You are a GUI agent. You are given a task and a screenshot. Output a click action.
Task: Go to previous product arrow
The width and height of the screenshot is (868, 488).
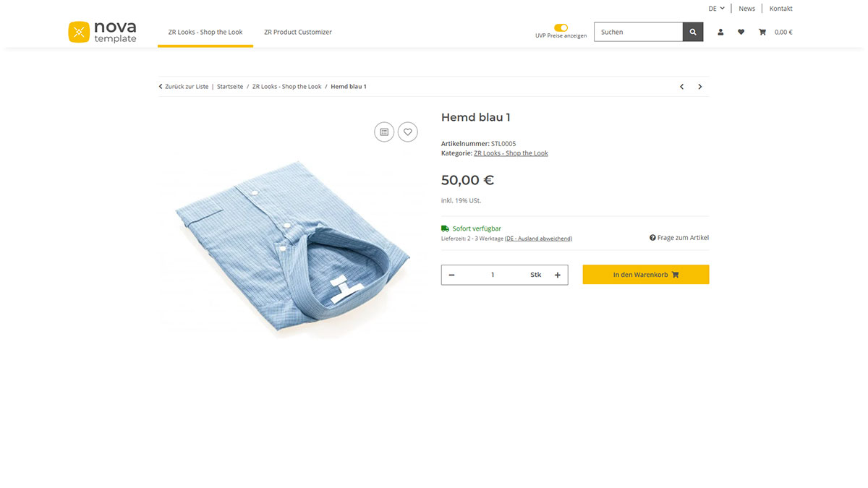[x=681, y=87]
